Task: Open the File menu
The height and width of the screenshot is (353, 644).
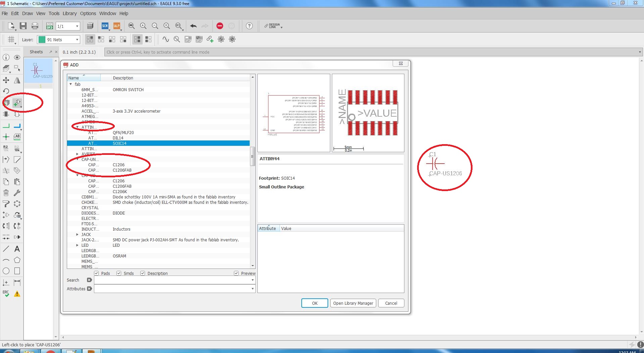Action: [x=5, y=13]
